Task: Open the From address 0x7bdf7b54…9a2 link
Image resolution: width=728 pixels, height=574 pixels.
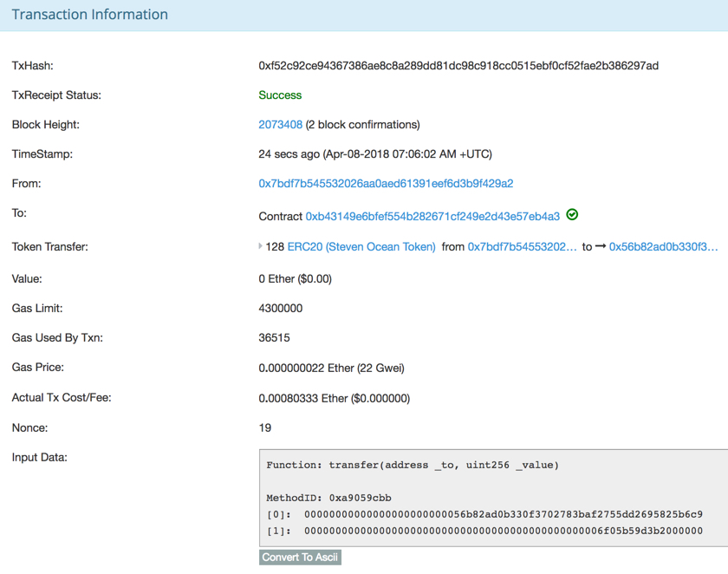Action: click(386, 184)
